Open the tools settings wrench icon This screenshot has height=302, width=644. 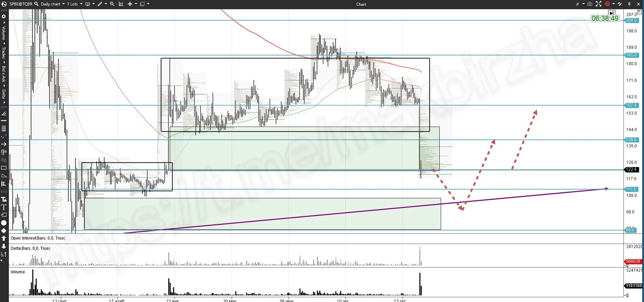tap(620, 4)
